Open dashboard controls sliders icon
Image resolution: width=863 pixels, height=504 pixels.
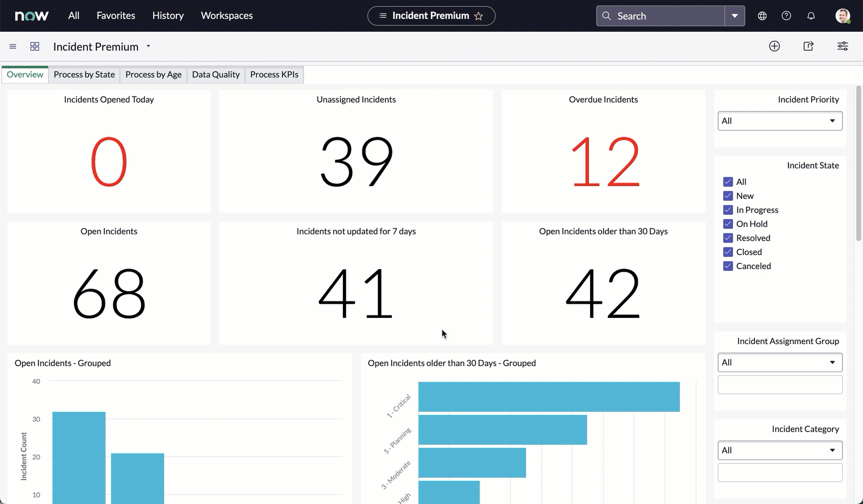pos(843,46)
